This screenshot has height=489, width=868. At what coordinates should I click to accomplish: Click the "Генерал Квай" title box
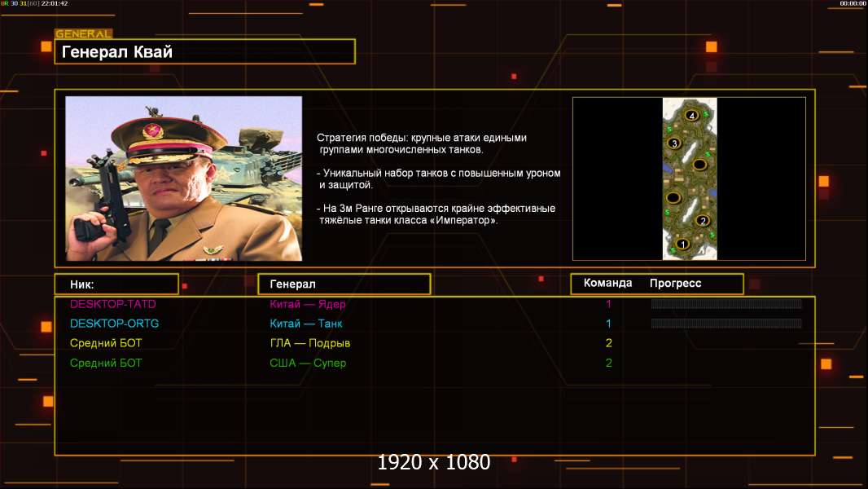point(204,52)
